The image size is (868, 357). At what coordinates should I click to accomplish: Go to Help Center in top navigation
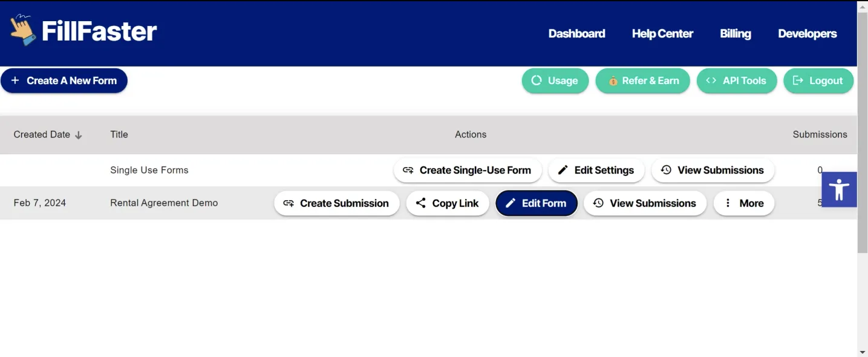pyautogui.click(x=662, y=34)
